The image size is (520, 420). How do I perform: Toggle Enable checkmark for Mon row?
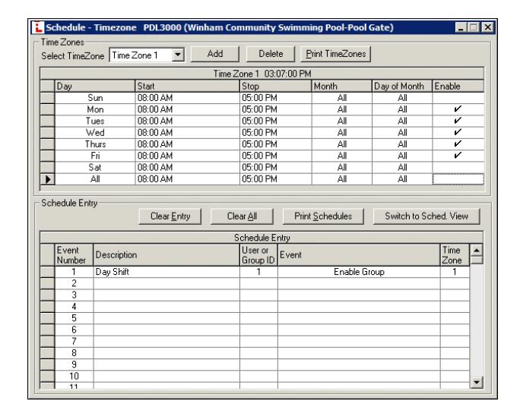point(458,109)
